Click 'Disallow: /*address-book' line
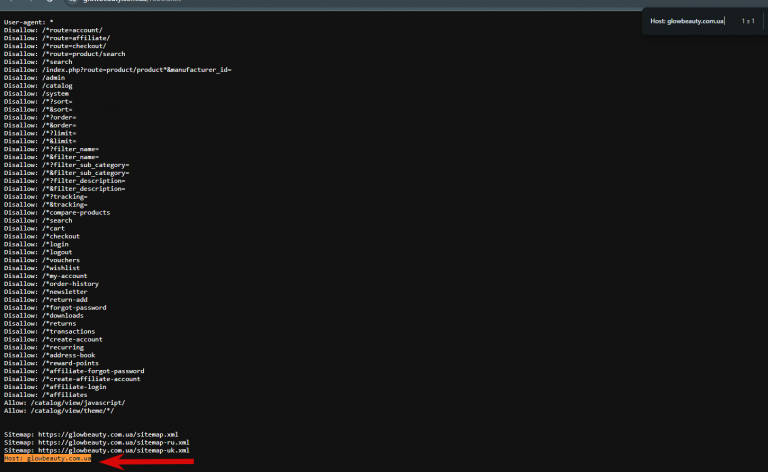768x472 pixels. (x=49, y=355)
